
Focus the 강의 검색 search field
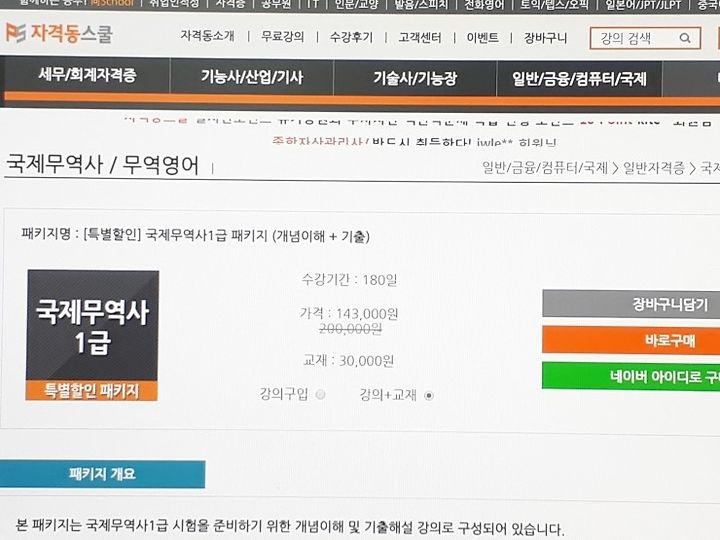click(x=645, y=38)
